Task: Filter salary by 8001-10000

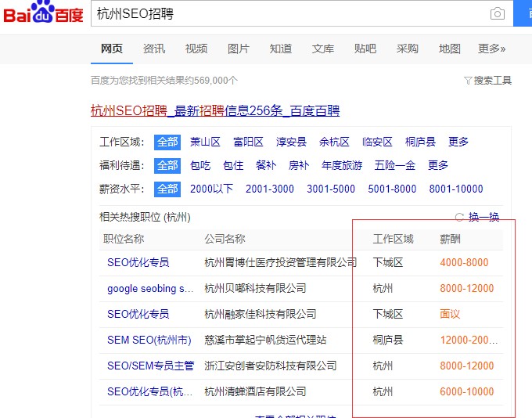Action: (456, 189)
